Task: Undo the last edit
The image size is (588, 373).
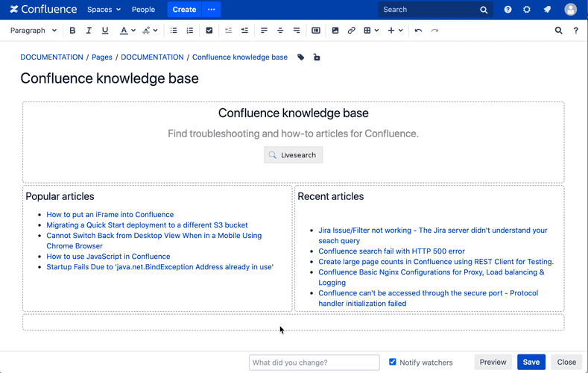Action: pos(418,31)
